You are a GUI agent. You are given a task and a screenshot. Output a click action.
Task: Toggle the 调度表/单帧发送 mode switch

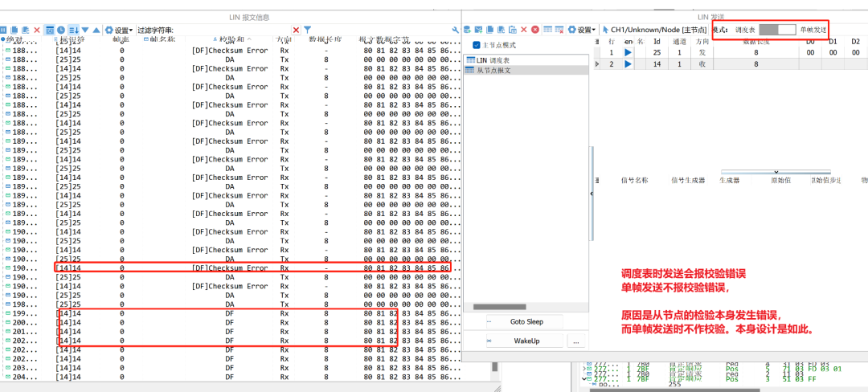pyautogui.click(x=776, y=29)
